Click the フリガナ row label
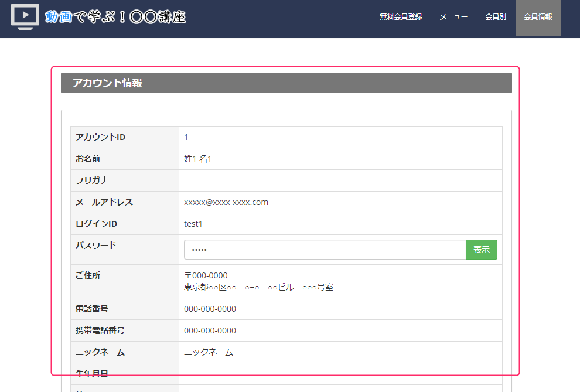The image size is (580, 392). click(92, 180)
